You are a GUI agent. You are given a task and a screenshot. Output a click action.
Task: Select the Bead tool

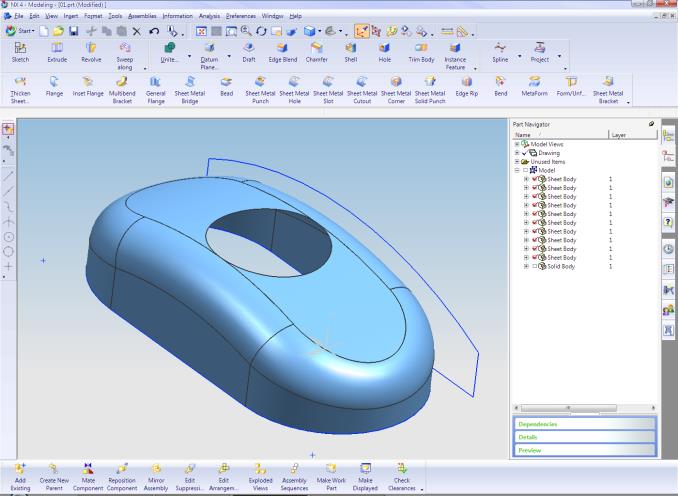(226, 86)
